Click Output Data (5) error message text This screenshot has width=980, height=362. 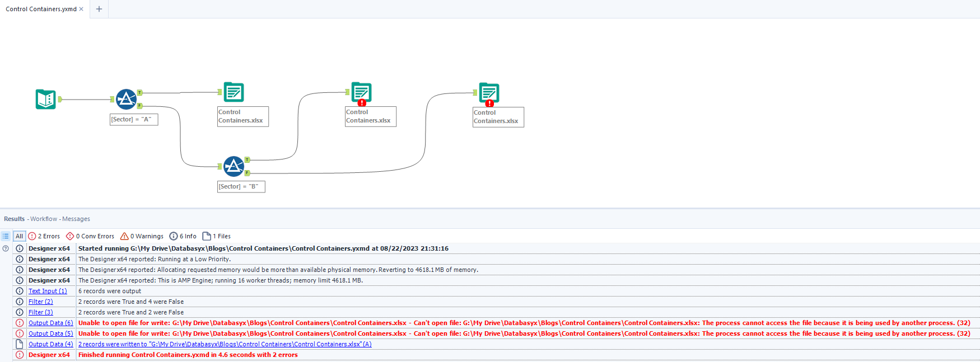(x=524, y=333)
